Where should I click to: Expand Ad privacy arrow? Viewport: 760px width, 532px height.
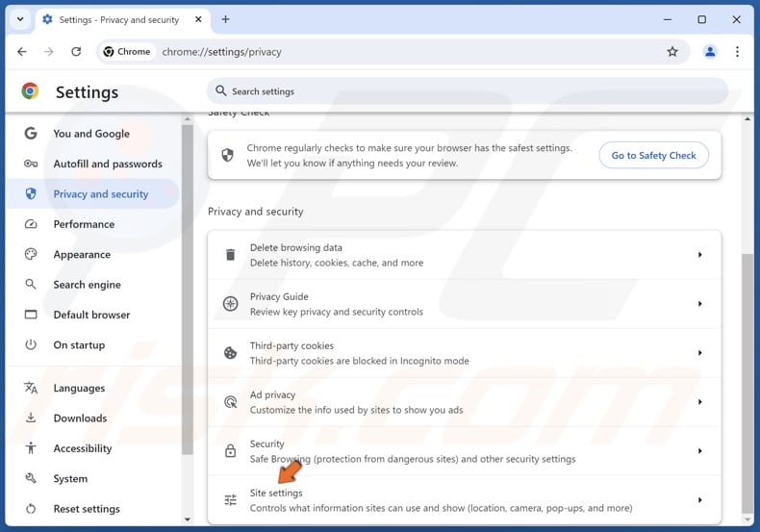700,402
